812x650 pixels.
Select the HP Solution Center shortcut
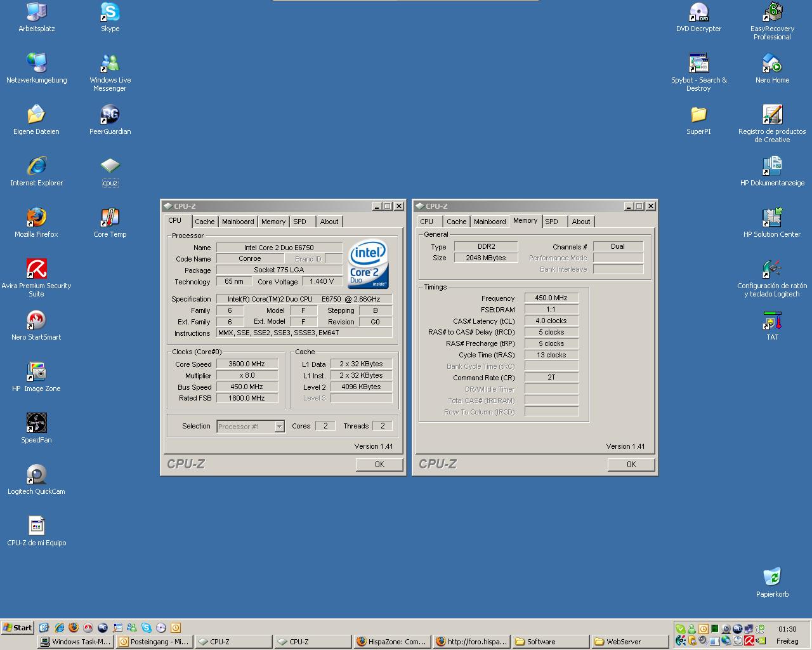(772, 223)
